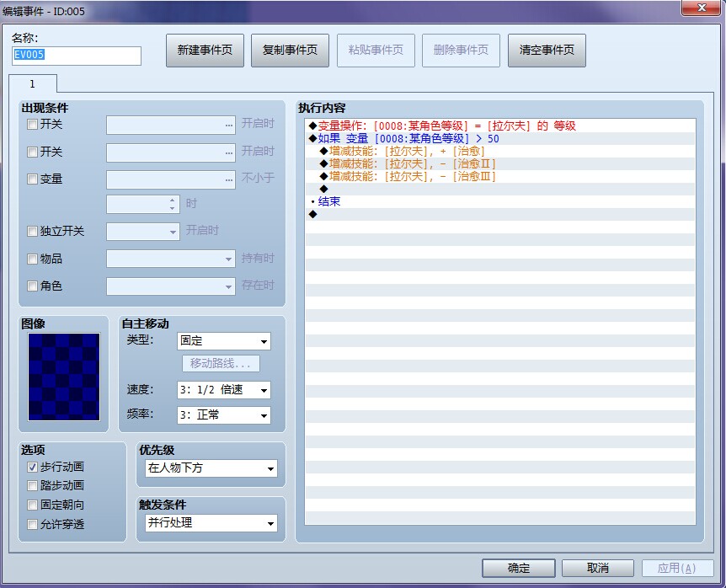Tick the 变量 condition checkbox

[x=32, y=179]
